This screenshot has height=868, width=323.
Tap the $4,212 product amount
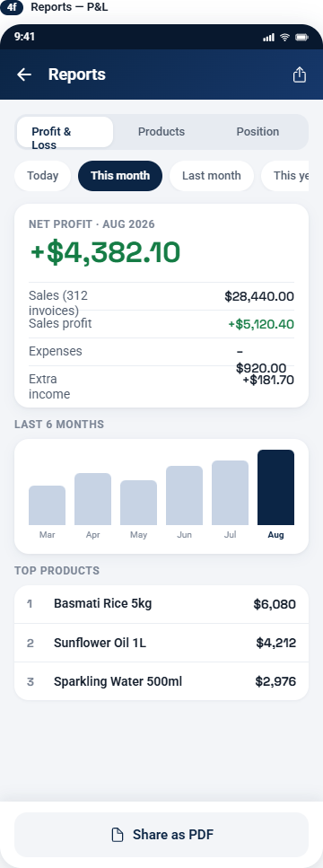(x=276, y=644)
